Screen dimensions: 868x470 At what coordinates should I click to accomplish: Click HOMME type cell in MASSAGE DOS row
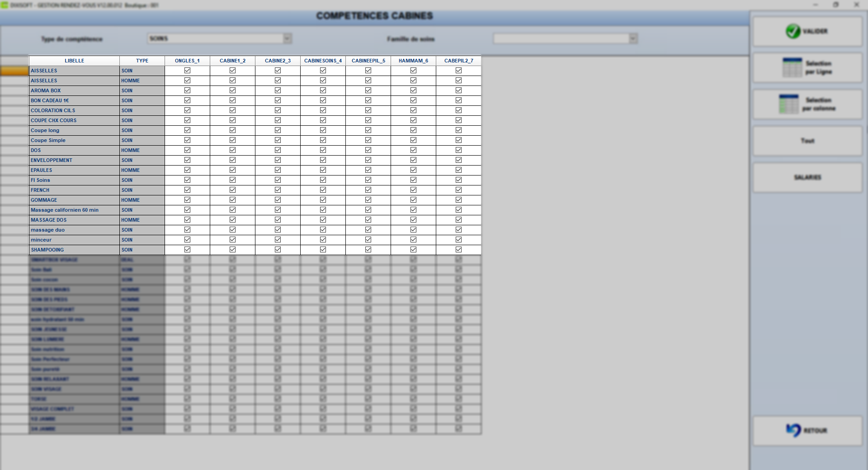tap(142, 220)
